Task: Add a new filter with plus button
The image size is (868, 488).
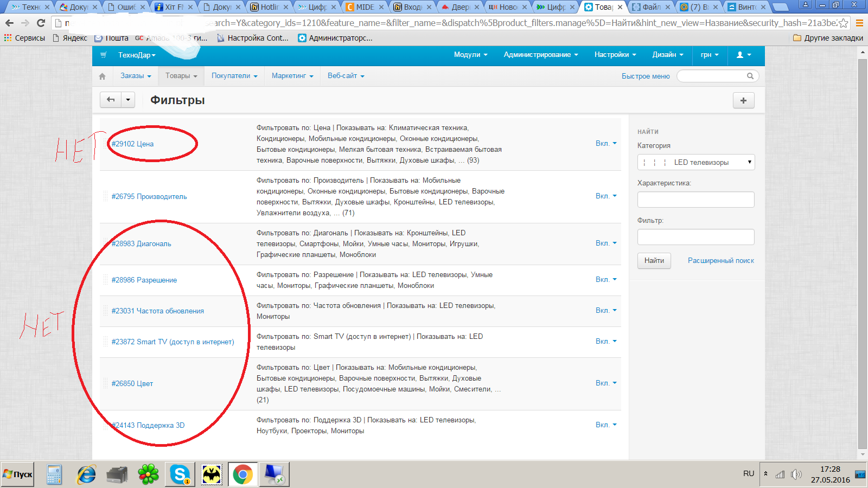Action: (x=743, y=100)
